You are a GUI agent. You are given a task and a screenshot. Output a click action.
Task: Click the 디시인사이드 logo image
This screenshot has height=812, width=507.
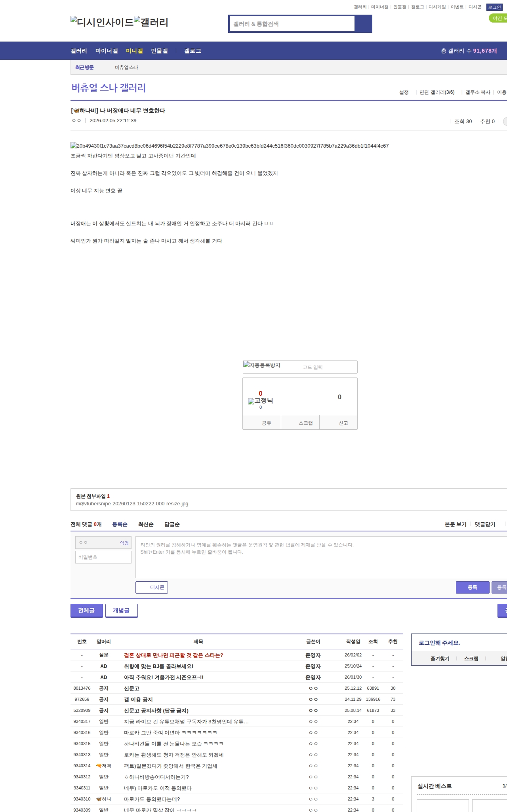(102, 22)
